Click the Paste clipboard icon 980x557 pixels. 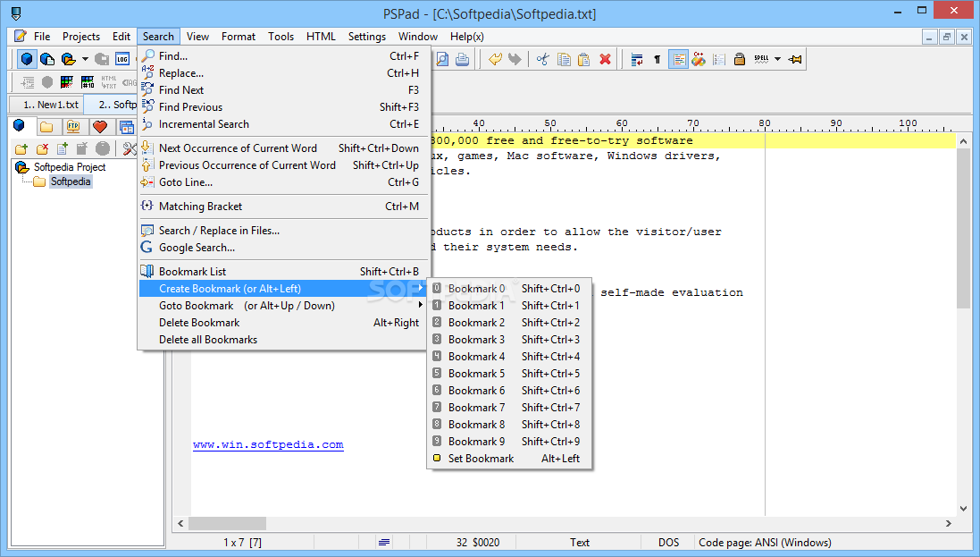[583, 59]
